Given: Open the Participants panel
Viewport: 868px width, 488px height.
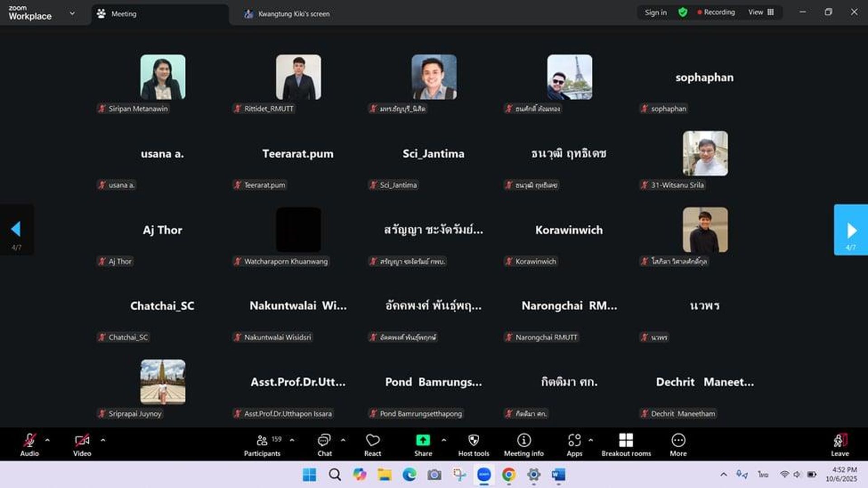Looking at the screenshot, I should point(262,445).
